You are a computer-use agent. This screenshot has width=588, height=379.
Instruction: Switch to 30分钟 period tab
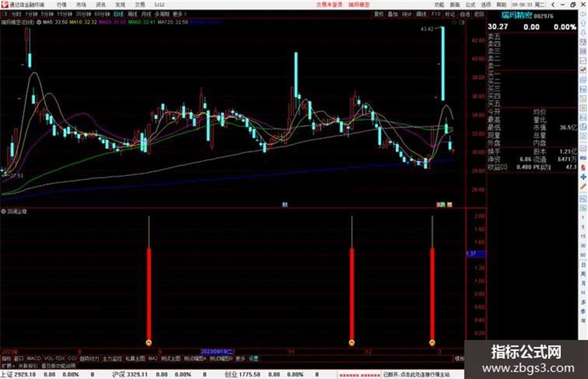pyautogui.click(x=83, y=14)
